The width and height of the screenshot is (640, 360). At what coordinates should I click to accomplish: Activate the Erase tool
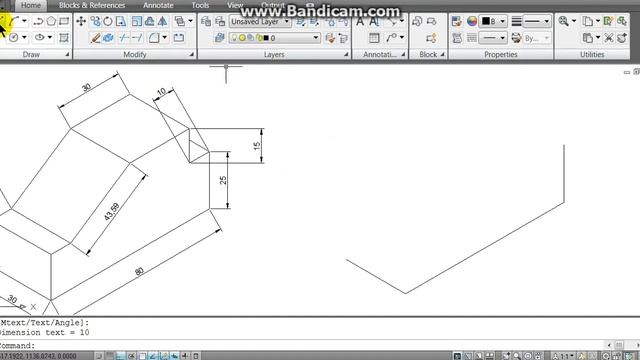coord(95,38)
